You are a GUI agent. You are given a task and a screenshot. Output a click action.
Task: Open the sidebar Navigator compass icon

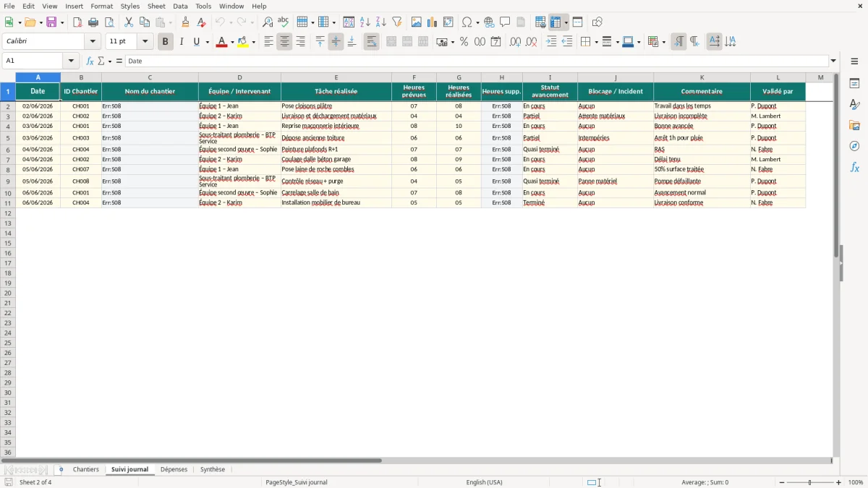[854, 146]
